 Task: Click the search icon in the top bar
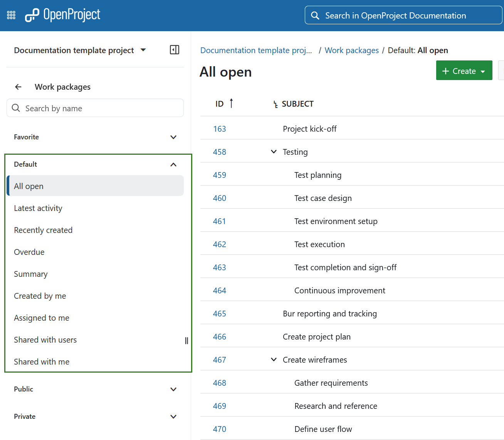pyautogui.click(x=315, y=15)
